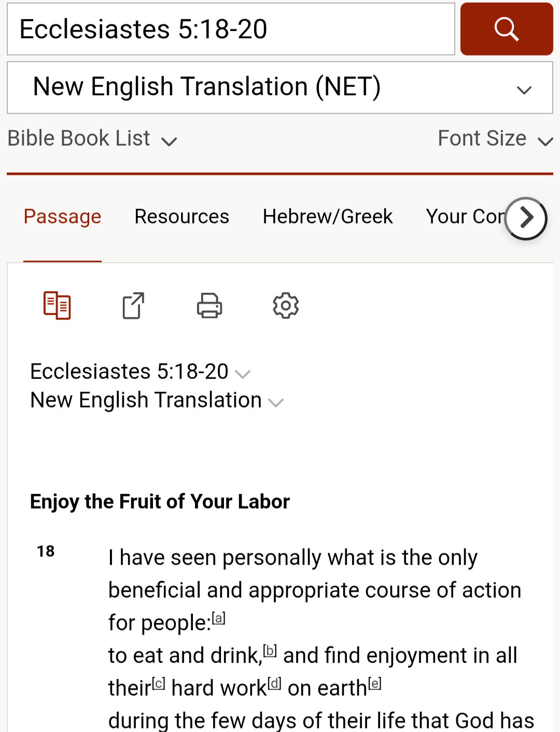560x732 pixels.
Task: Open footnote b after 'drink,'
Action: [x=270, y=651]
